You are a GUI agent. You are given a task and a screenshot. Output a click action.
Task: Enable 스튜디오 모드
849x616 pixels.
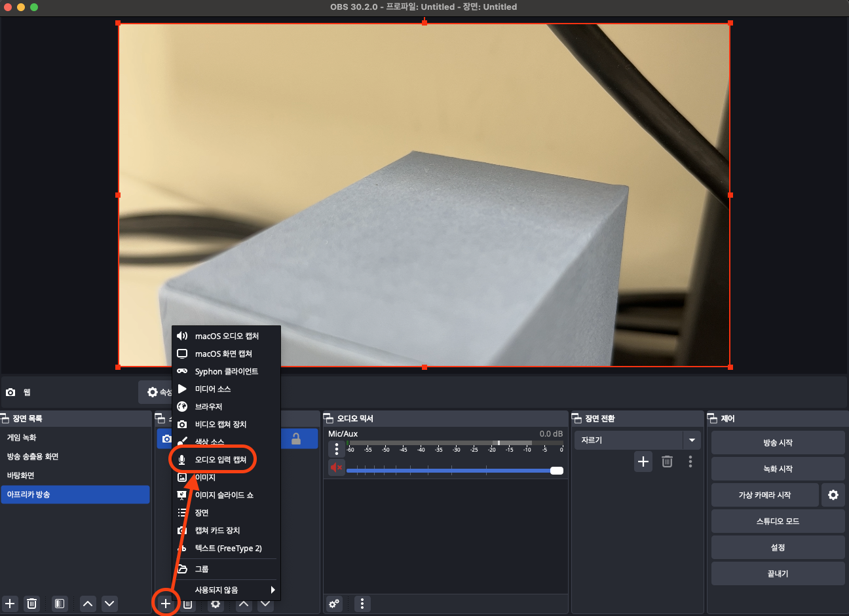778,521
